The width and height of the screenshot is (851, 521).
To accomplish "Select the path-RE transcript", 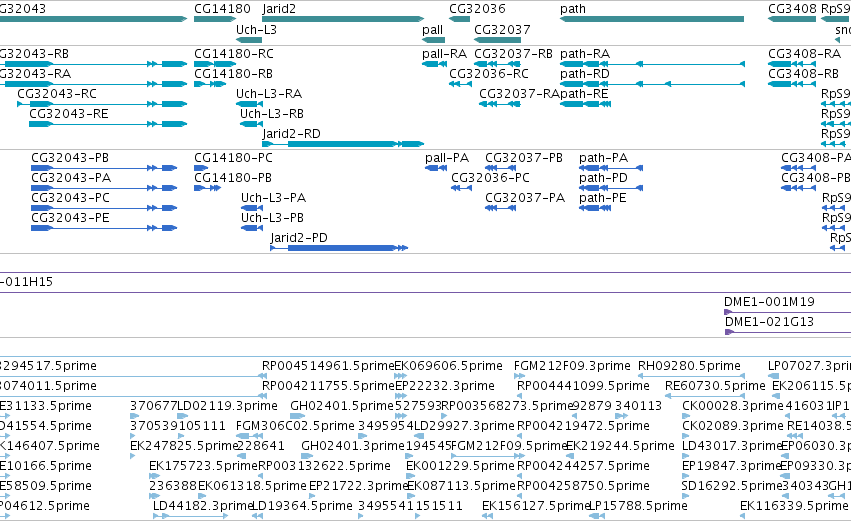I will point(584,93).
